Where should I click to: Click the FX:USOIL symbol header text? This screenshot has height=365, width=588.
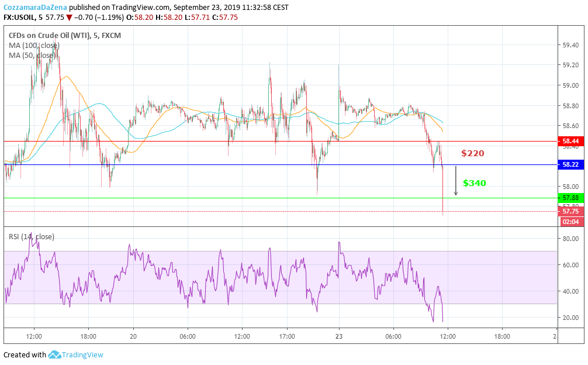coord(20,18)
